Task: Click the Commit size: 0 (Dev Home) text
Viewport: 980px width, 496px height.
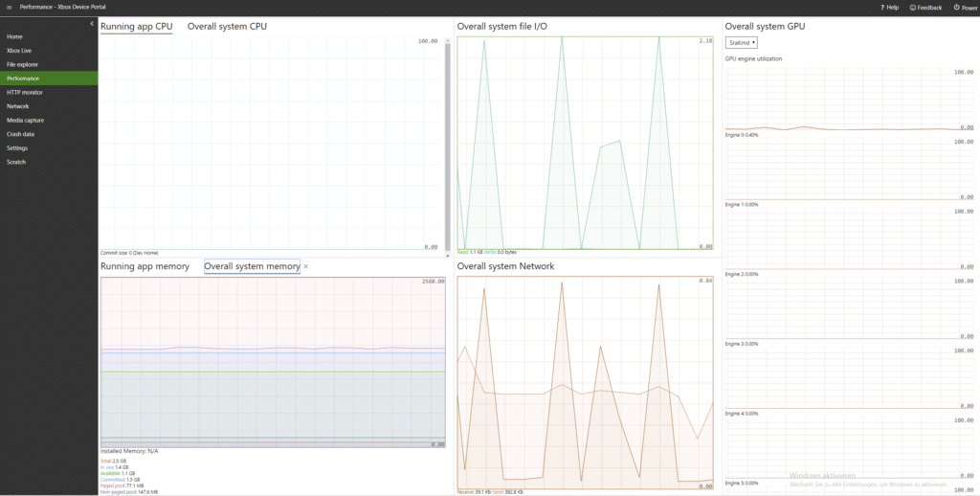Action: (129, 253)
